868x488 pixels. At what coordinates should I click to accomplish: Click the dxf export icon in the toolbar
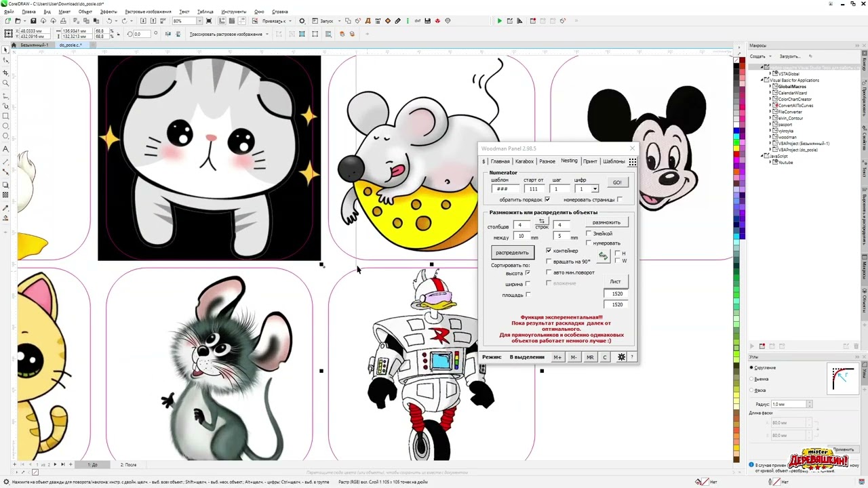[418, 21]
